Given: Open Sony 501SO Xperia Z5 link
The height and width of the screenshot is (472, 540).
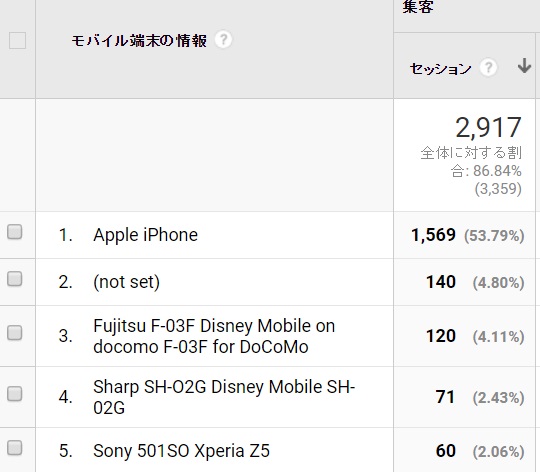Looking at the screenshot, I should pos(181,451).
